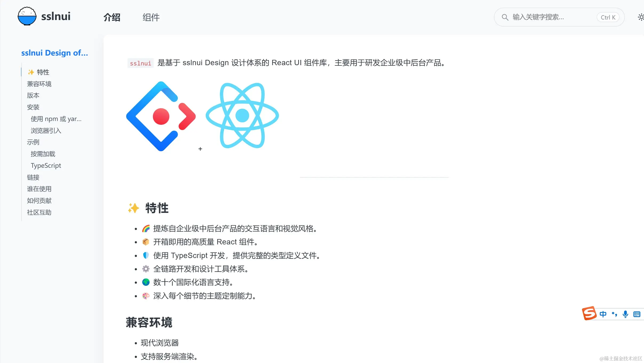This screenshot has height=363, width=644.
Task: Click the magnifier search icon
Action: (x=505, y=17)
